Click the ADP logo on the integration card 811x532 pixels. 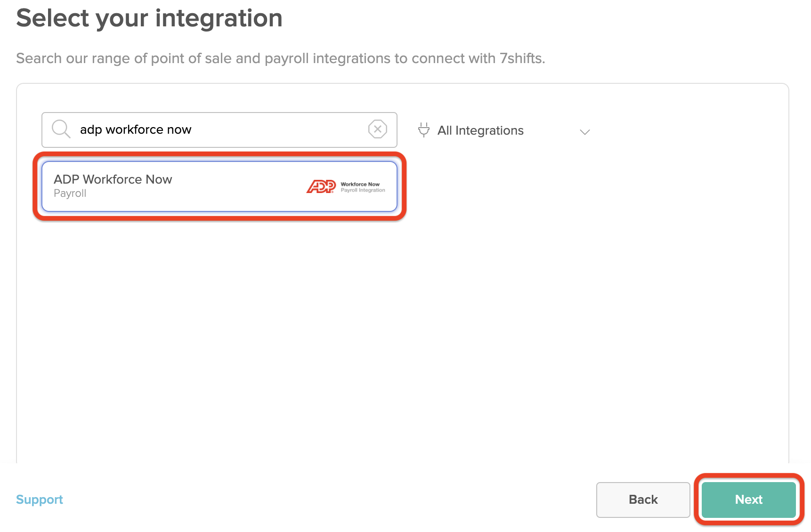click(320, 186)
